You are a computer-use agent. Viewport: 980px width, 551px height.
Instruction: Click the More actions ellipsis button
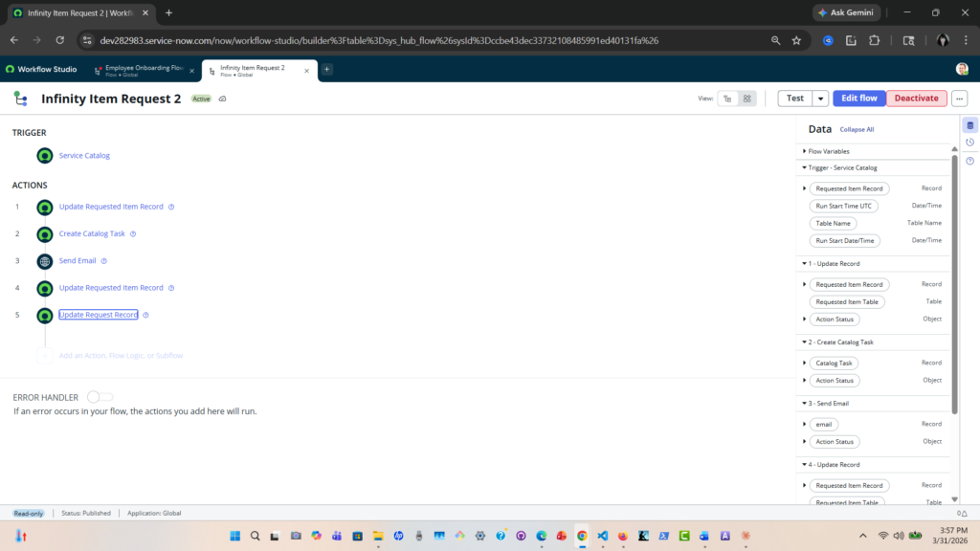pos(960,99)
